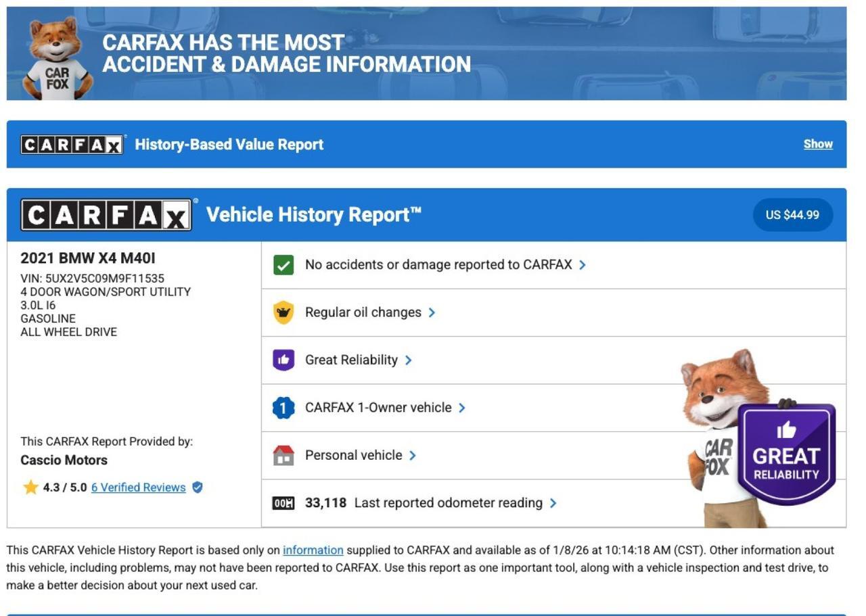Show the History-Based Value Report
This screenshot has width=866, height=616.
[817, 144]
